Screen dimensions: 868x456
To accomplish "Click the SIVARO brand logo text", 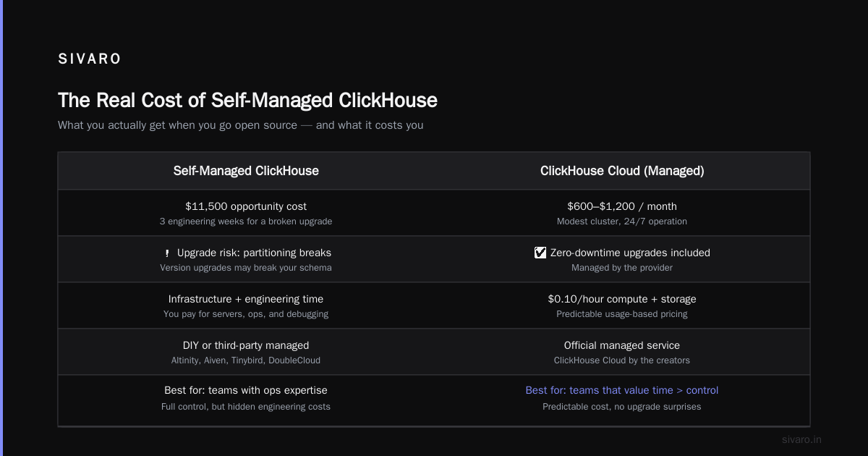I will click(90, 59).
